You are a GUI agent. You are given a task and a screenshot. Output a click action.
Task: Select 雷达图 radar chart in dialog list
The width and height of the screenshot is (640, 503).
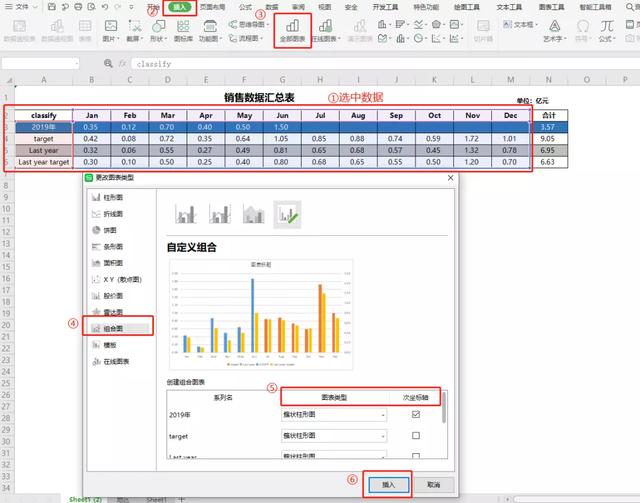pos(108,312)
